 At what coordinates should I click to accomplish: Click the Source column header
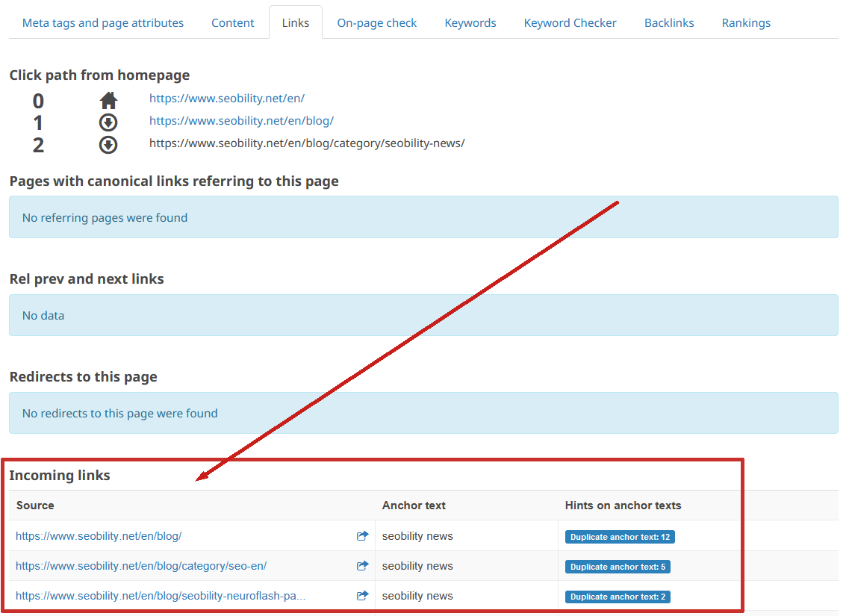(x=35, y=505)
